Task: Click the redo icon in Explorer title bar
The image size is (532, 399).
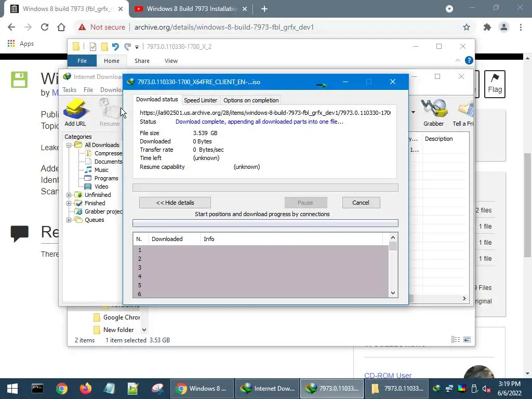Action: (127, 46)
